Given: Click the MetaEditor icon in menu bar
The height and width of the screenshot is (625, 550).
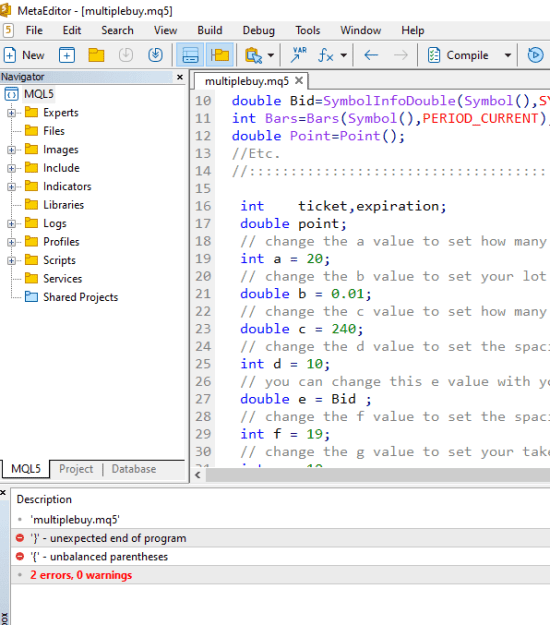Looking at the screenshot, I should pos(8,30).
